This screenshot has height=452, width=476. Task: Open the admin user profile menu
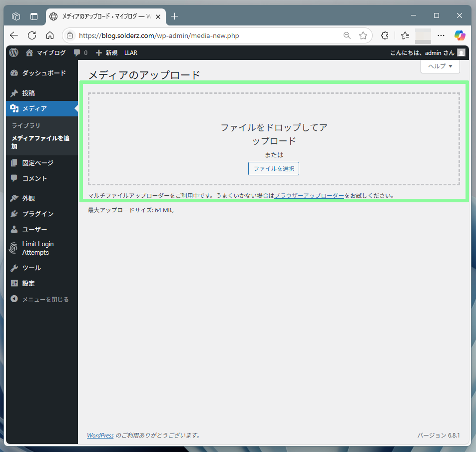(428, 52)
